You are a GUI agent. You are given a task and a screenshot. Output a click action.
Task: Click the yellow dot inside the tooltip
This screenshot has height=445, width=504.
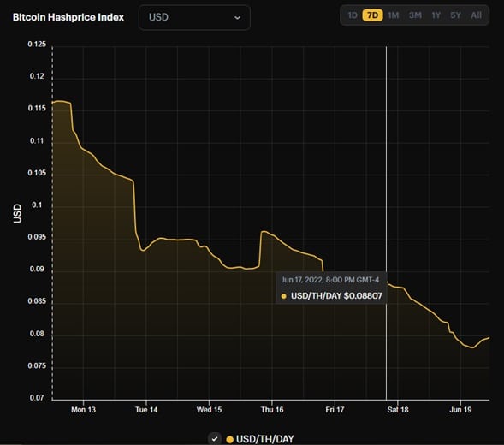point(283,296)
